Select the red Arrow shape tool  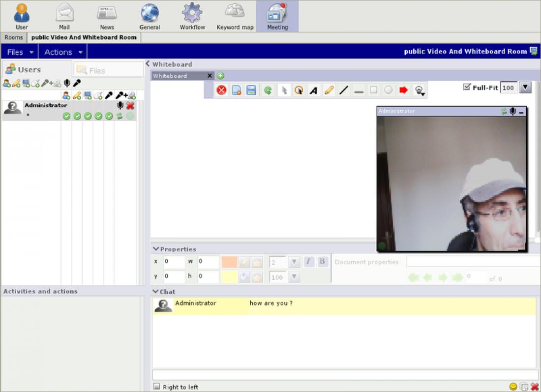click(x=402, y=90)
